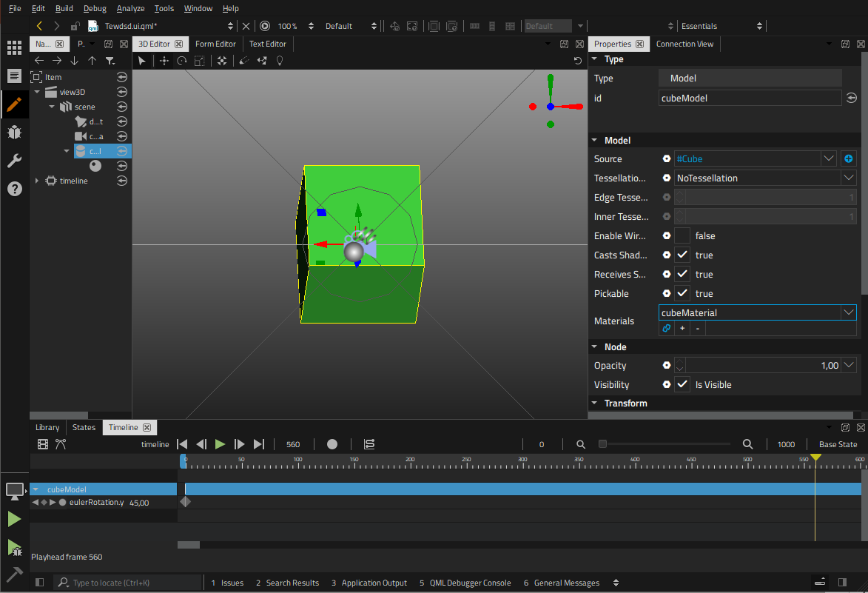Toggle the Edit Light lightbulb icon

point(280,61)
